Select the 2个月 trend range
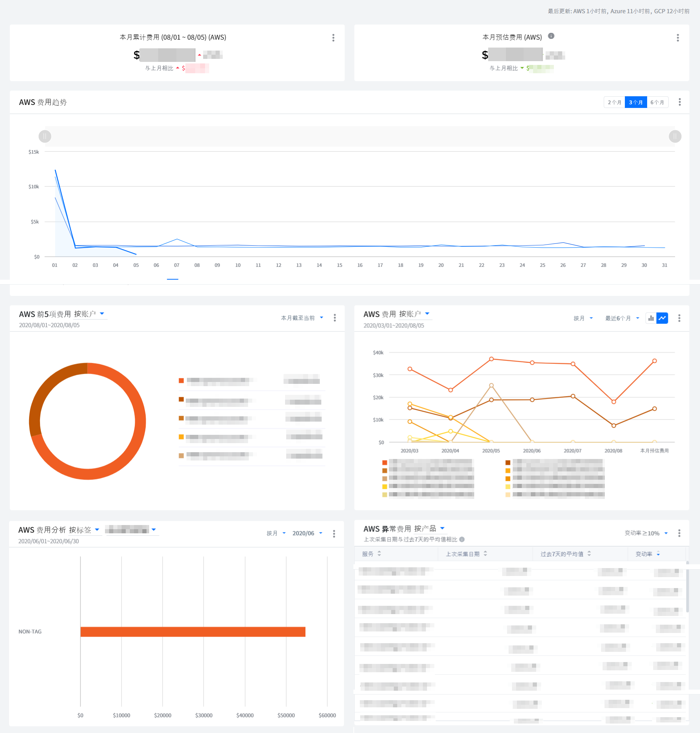 (x=614, y=102)
